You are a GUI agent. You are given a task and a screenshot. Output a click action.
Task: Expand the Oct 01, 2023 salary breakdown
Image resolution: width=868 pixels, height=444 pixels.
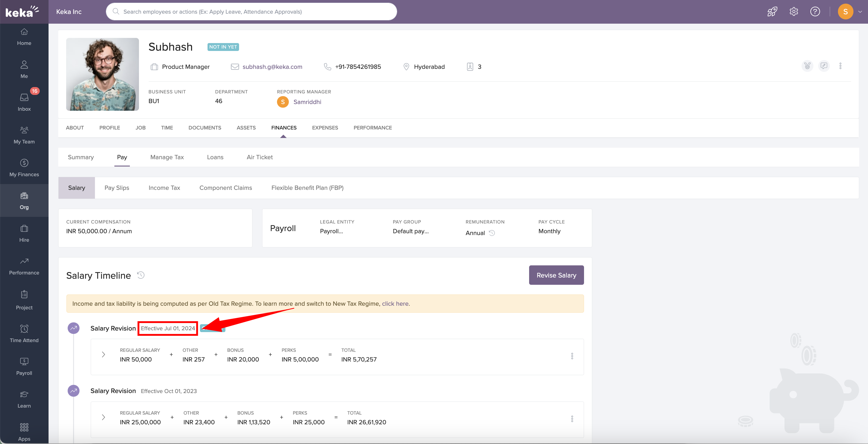tap(103, 417)
